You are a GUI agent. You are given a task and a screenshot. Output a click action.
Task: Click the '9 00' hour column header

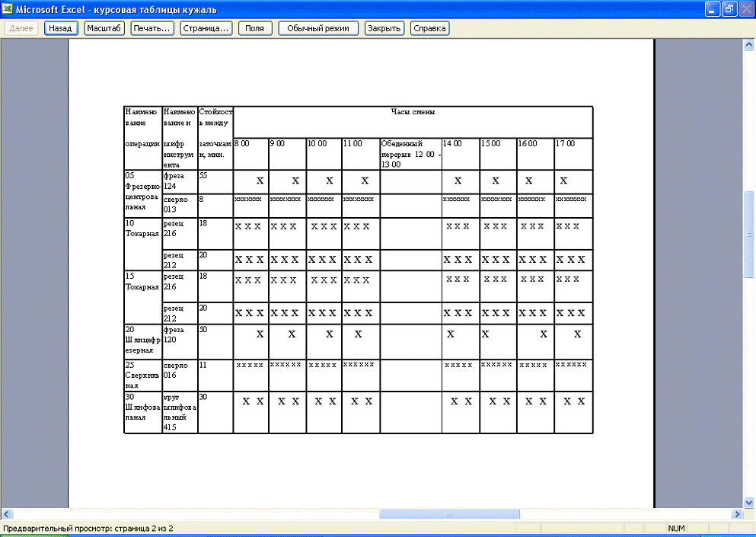click(x=287, y=154)
